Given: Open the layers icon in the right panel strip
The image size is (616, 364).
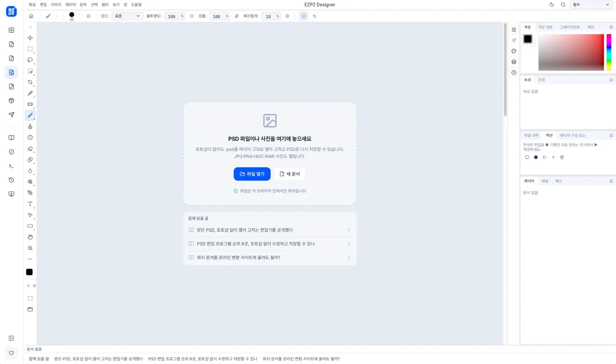Looking at the screenshot, I should click(x=514, y=62).
